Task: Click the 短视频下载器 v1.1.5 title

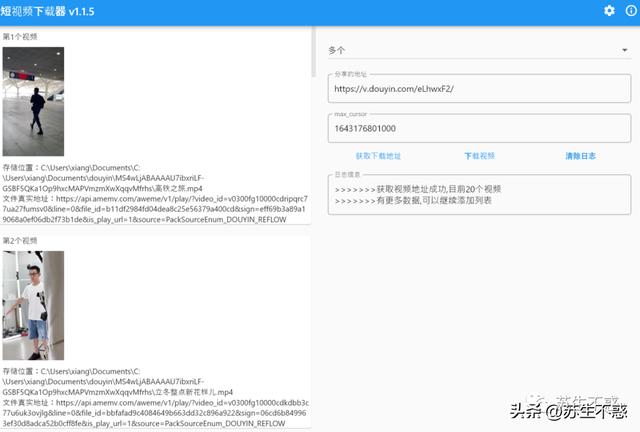Action: pos(47,11)
